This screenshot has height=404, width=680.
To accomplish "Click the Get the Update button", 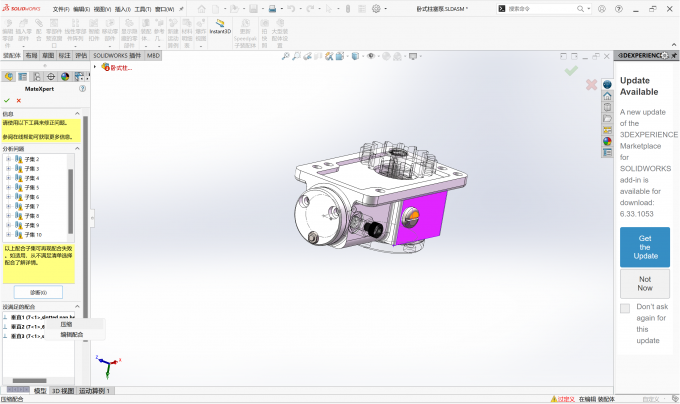I will point(645,247).
